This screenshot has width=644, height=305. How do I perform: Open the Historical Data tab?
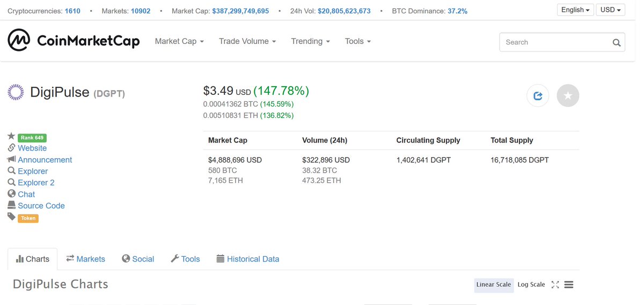point(248,259)
